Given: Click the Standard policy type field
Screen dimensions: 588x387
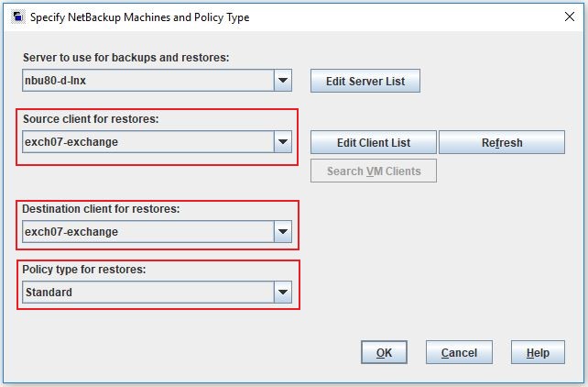Looking at the screenshot, I should [x=147, y=293].
